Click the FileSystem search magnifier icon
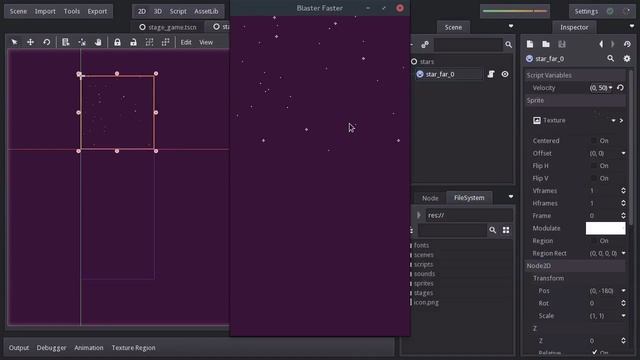Image resolution: width=640 pixels, height=360 pixels. [x=493, y=230]
